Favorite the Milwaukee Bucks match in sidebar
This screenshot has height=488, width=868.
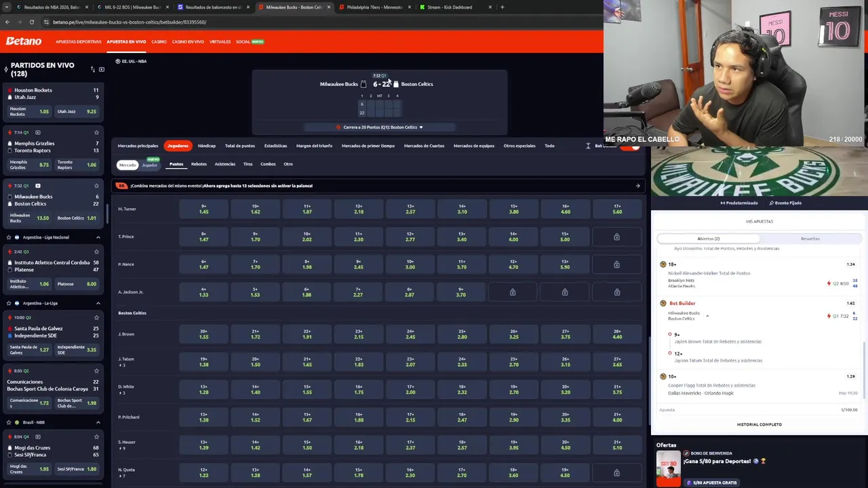pos(96,186)
